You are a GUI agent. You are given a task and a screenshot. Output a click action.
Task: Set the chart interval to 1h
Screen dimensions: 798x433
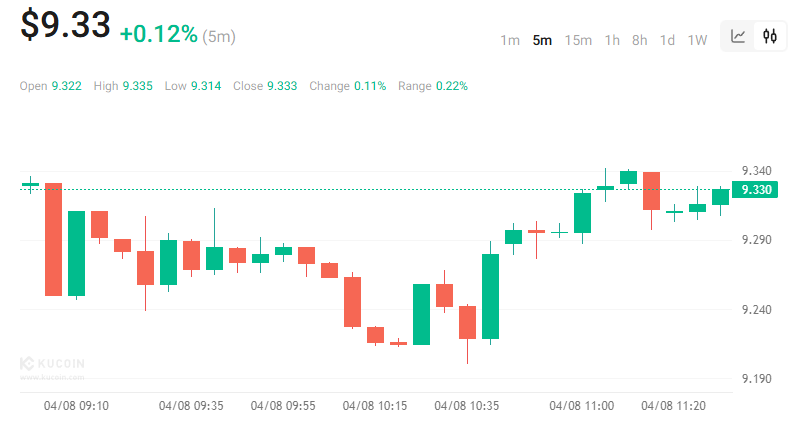(x=612, y=40)
